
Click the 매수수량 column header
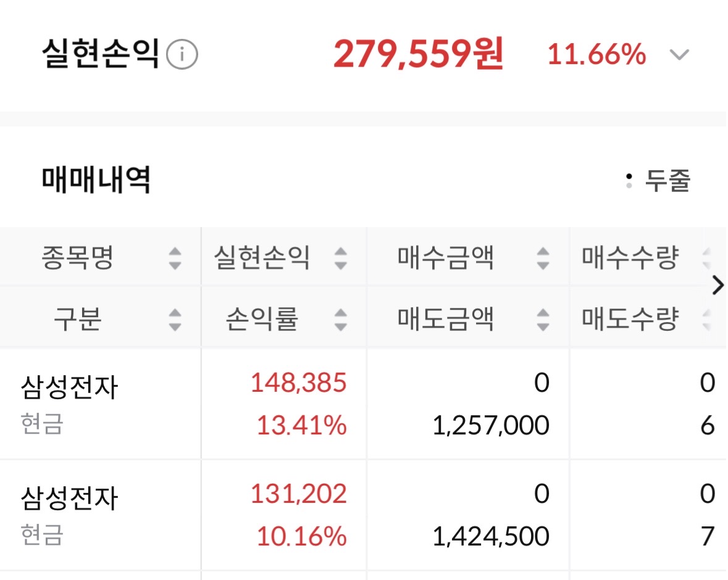tap(630, 258)
